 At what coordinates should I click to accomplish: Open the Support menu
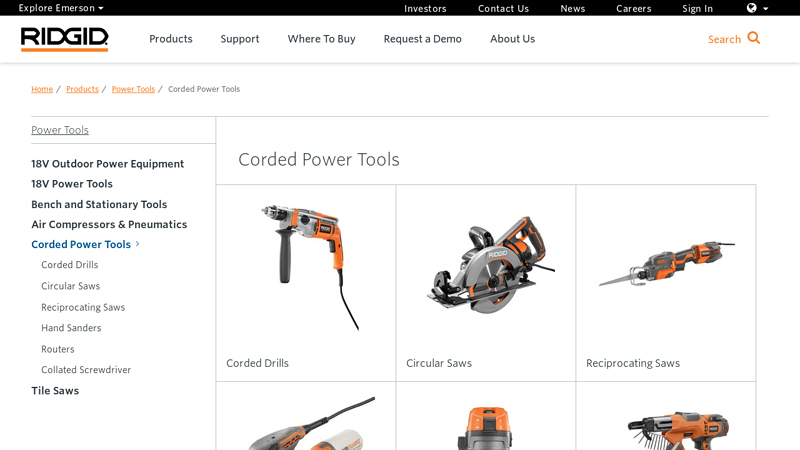click(x=240, y=39)
